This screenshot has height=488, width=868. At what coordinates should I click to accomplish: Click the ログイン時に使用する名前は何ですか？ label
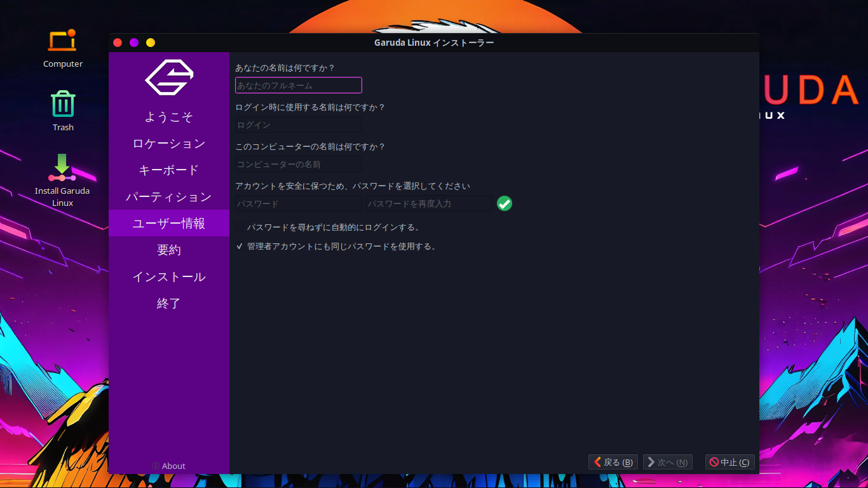[310, 107]
